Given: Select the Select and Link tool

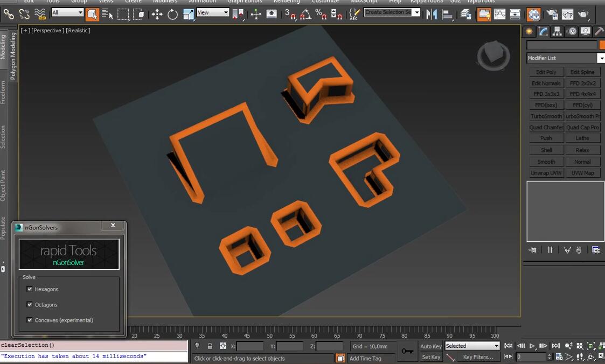Looking at the screenshot, I should tap(9, 15).
